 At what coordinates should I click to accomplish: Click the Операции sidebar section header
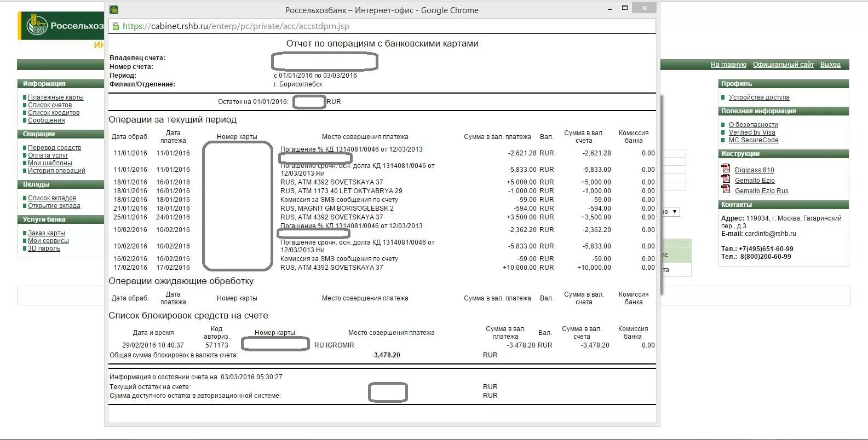tap(60, 134)
